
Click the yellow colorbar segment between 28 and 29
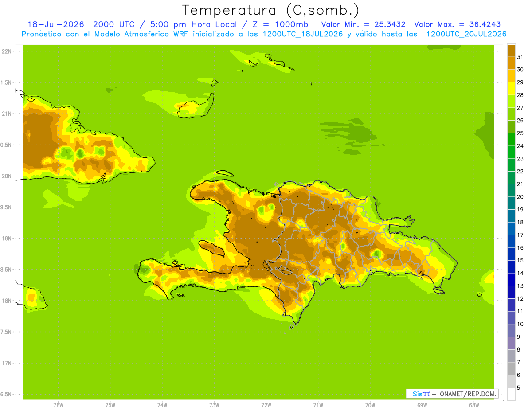click(511, 89)
